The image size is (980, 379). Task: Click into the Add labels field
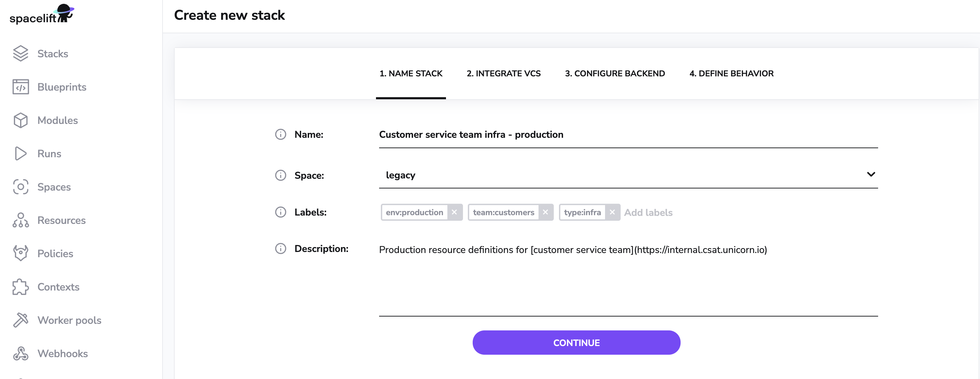(x=648, y=212)
